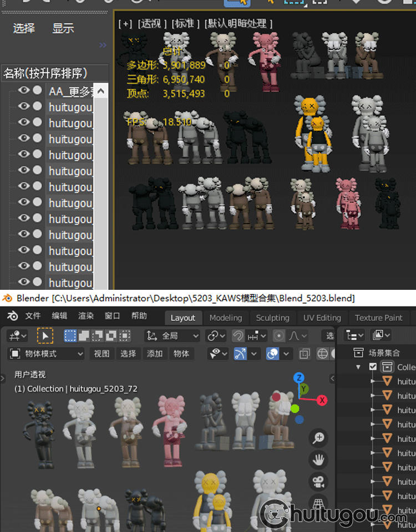This screenshot has width=416, height=532.
Task: Select the box select tool icon
Action: click(70, 336)
